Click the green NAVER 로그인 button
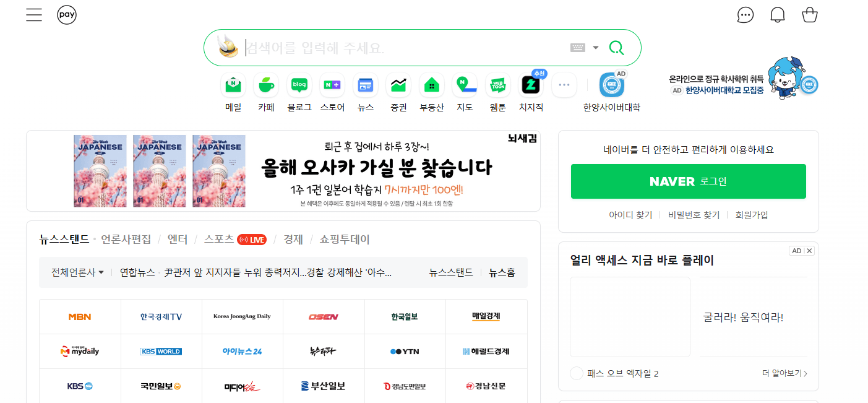 point(689,181)
